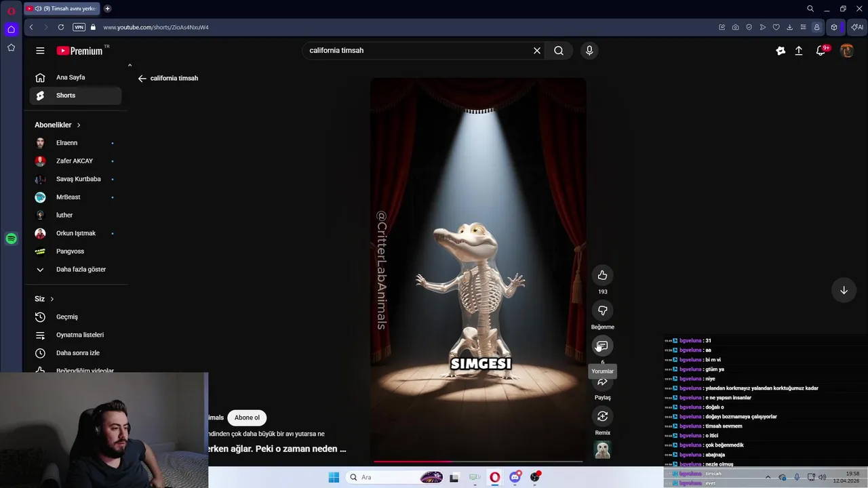Open Pangvoss channel subscription
The height and width of the screenshot is (488, 868).
coord(75,251)
